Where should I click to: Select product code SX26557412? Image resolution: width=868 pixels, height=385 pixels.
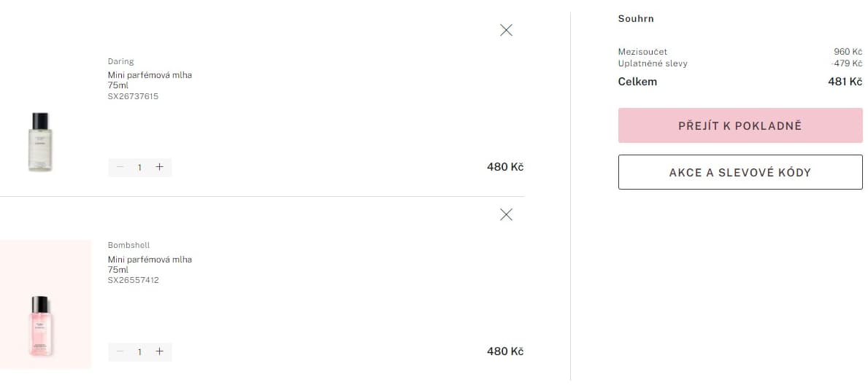134,280
